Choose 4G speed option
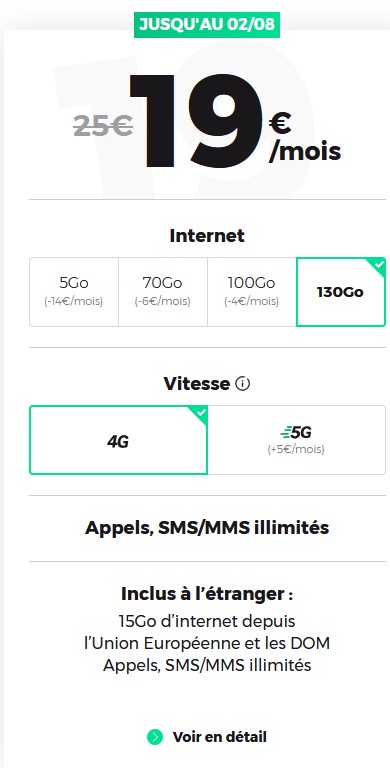390x768 pixels. pos(119,440)
